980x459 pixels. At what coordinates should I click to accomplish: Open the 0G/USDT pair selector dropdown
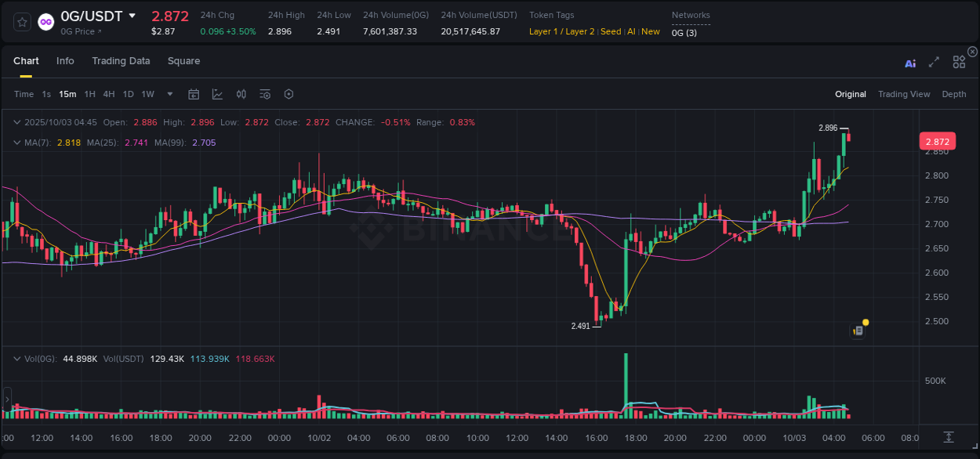[131, 16]
